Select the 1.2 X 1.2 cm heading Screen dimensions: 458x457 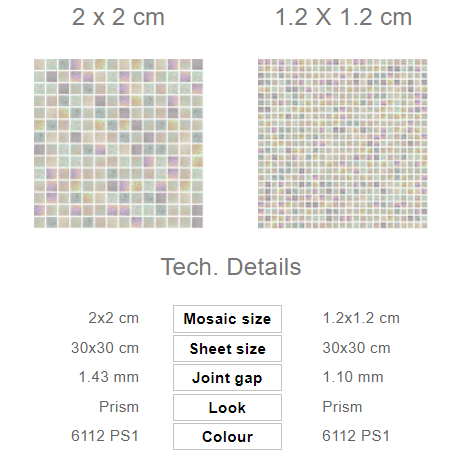point(343,17)
